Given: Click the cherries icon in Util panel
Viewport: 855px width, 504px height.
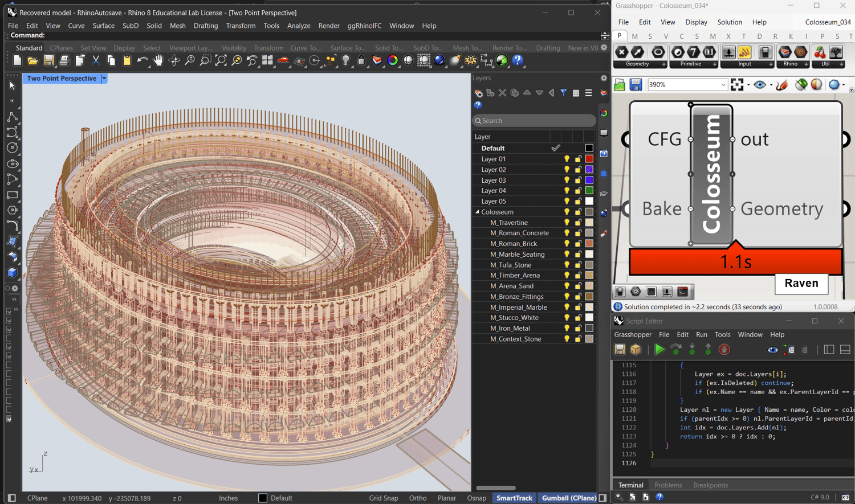Looking at the screenshot, I should 820,52.
